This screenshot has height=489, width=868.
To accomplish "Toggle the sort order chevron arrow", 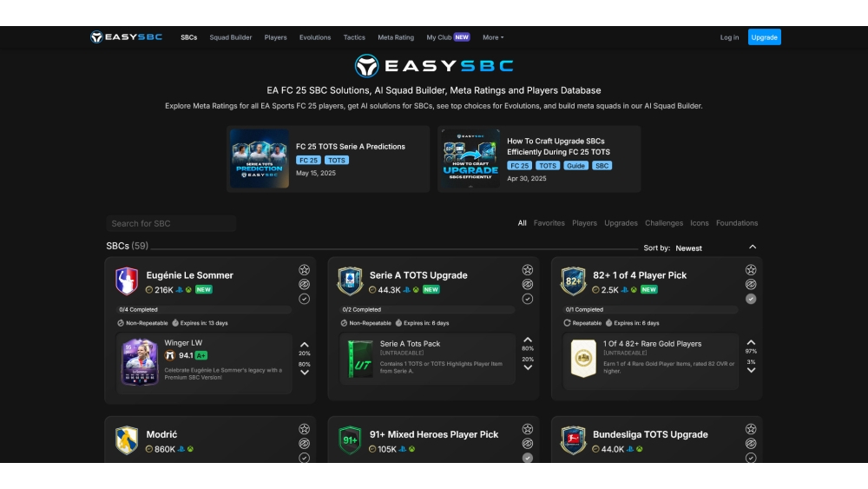I will (x=753, y=247).
